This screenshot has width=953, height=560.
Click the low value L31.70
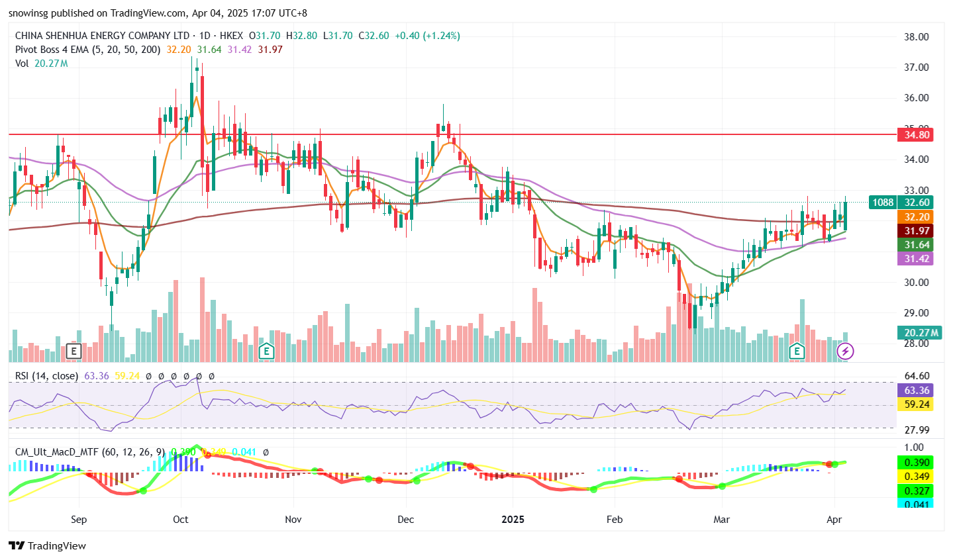pos(338,36)
